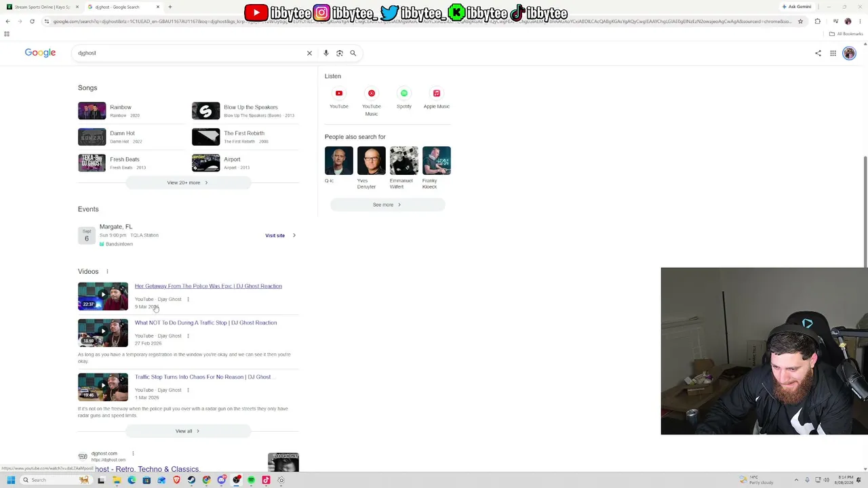Open Google account profile avatar
The image size is (868, 488).
pos(849,53)
